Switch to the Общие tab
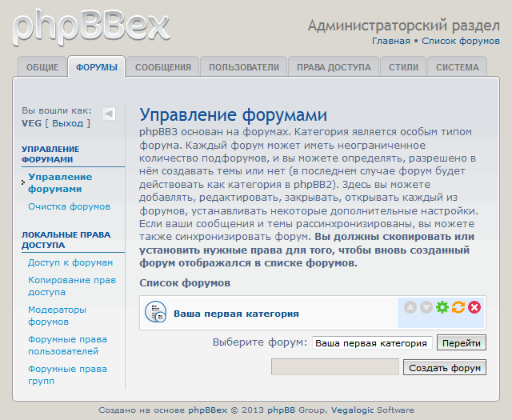This screenshot has width=512, height=420. tap(42, 68)
